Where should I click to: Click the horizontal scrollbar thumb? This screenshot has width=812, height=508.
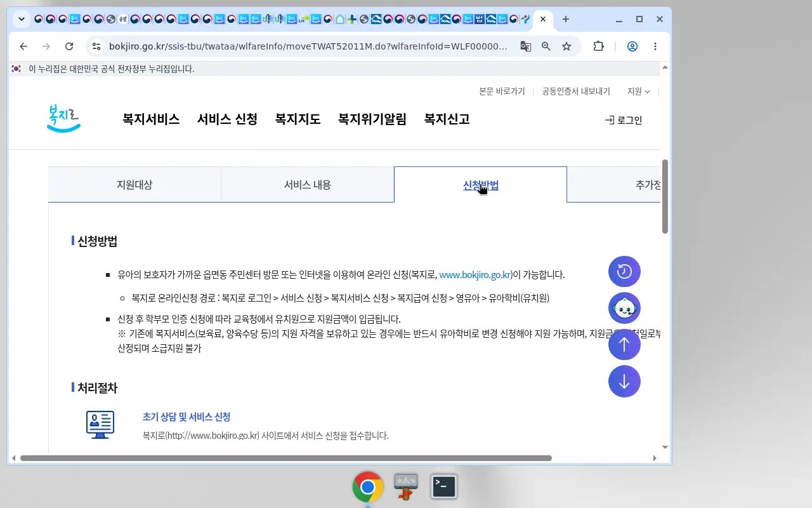(286, 458)
